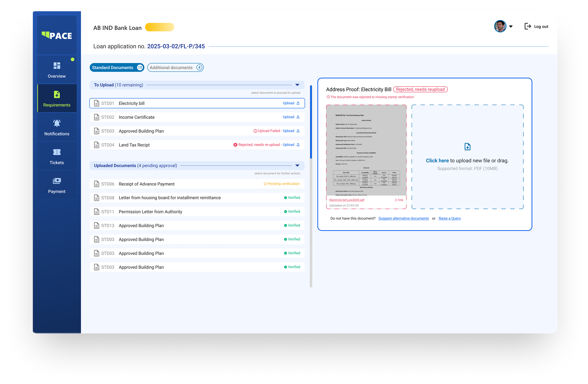Click 'Click here' to upload new file
Image resolution: width=588 pixels, height=384 pixels.
[437, 161]
